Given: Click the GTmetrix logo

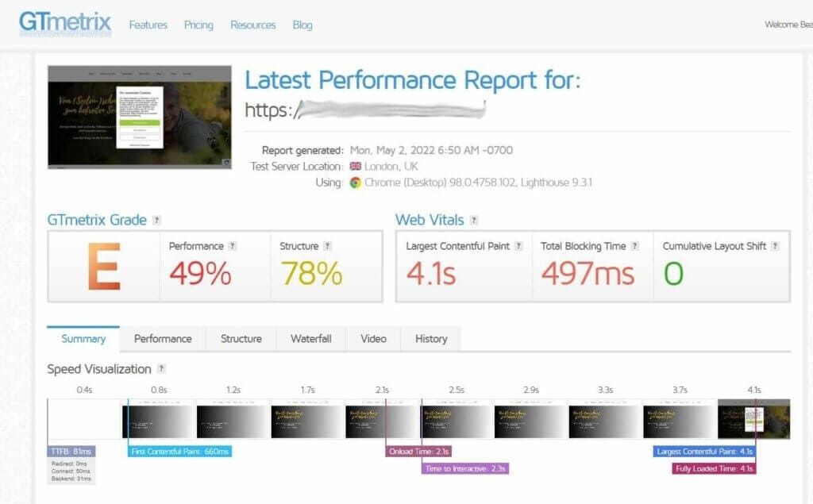Looking at the screenshot, I should tap(65, 23).
